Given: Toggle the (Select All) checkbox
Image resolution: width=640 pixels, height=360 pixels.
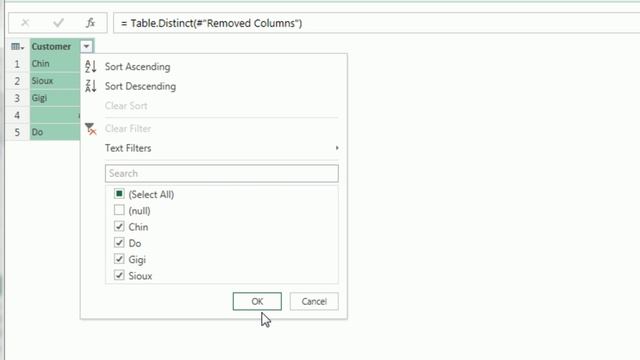Looking at the screenshot, I should coord(119,194).
